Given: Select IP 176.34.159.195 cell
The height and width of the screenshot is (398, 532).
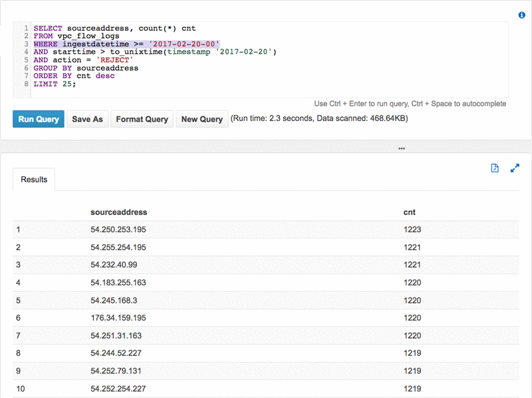Looking at the screenshot, I should [x=118, y=318].
